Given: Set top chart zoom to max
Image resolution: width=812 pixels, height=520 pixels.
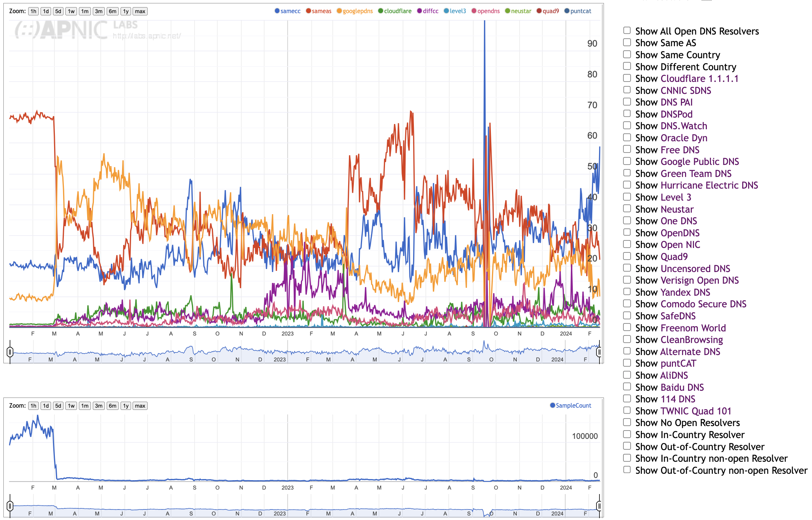Looking at the screenshot, I should tap(140, 11).
